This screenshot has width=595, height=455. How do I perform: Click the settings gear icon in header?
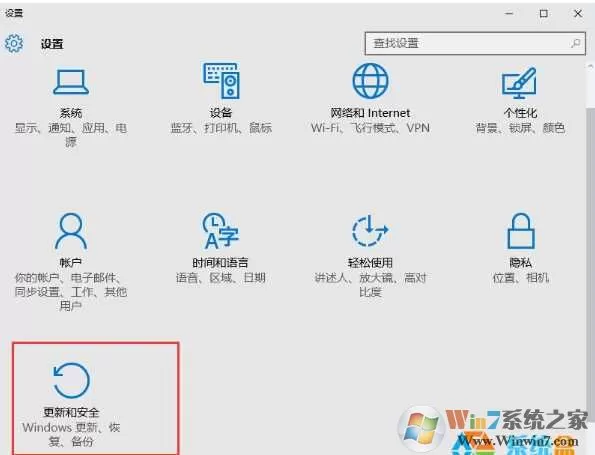tap(14, 44)
